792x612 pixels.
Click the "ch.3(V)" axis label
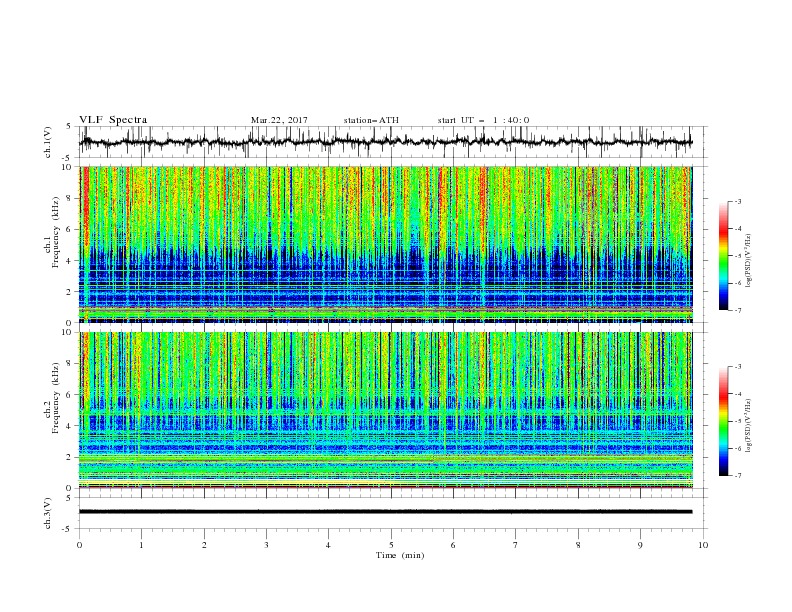click(x=48, y=513)
